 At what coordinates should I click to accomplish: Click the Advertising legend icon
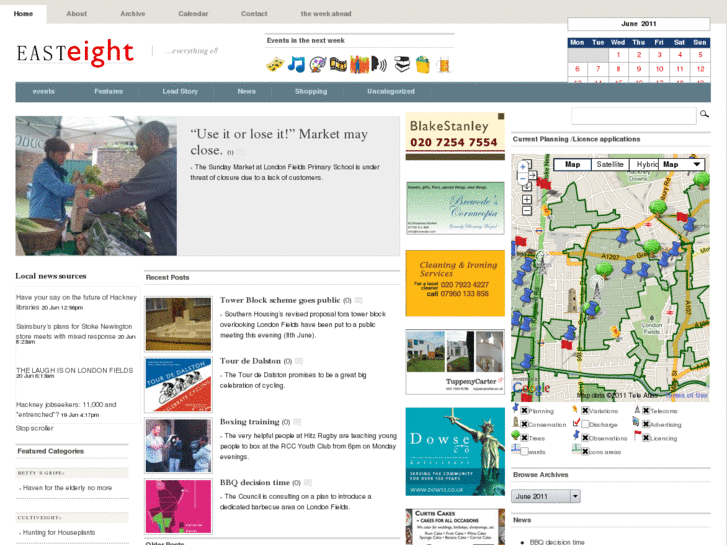tap(636, 423)
